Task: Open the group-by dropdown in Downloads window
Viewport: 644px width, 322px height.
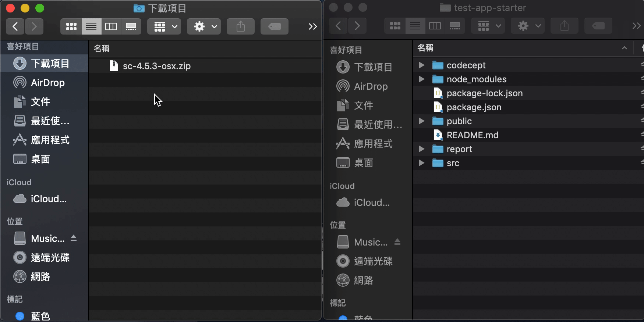Action: (x=164, y=26)
